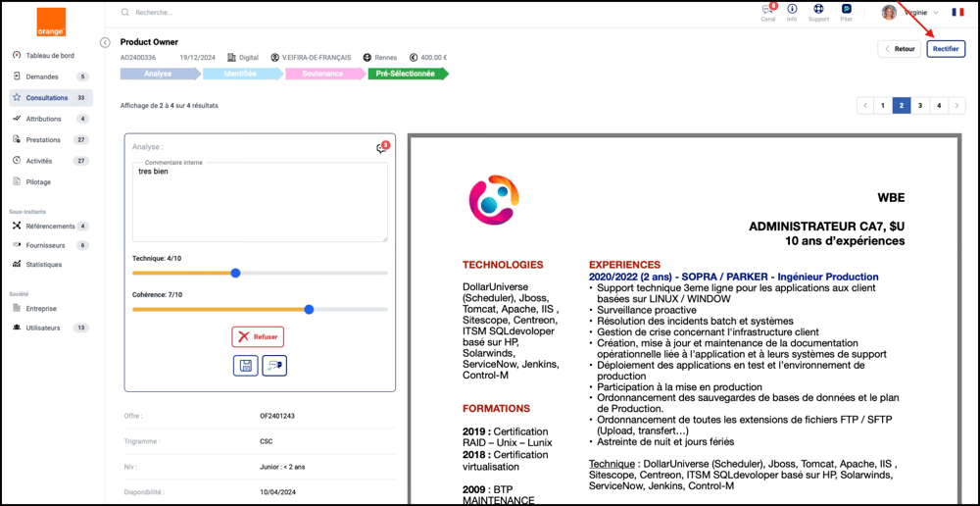Open the Canal chat icon
This screenshot has height=506, width=980.
(x=768, y=10)
